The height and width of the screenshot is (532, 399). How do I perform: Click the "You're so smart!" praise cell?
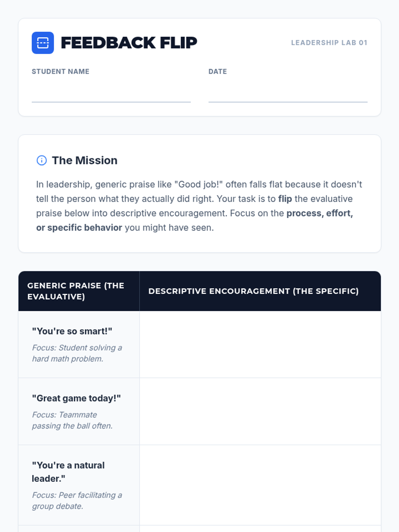coord(79,344)
